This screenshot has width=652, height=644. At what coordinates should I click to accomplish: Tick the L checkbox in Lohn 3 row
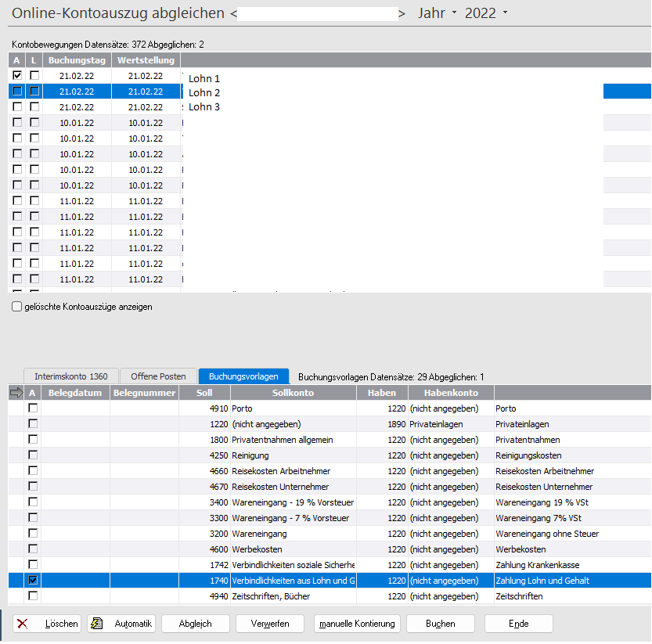[x=34, y=107]
